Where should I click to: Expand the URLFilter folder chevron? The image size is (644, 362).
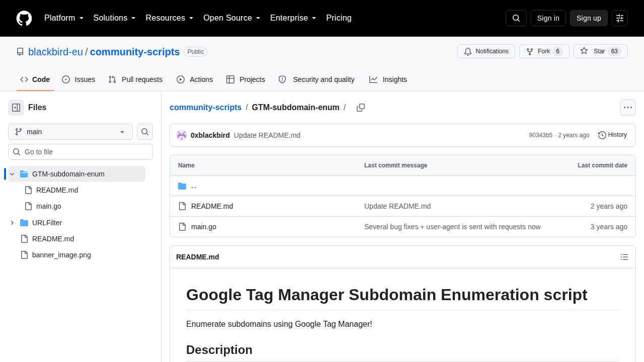(x=12, y=223)
